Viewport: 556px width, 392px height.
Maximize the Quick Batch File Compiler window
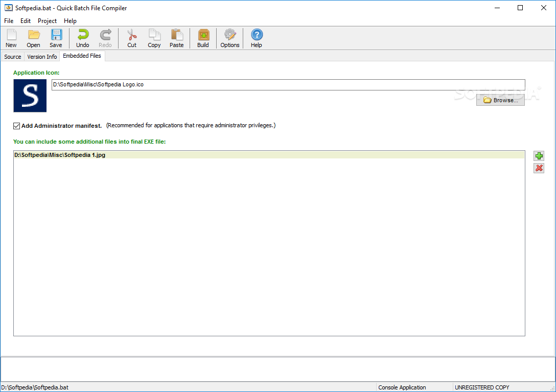click(x=520, y=8)
